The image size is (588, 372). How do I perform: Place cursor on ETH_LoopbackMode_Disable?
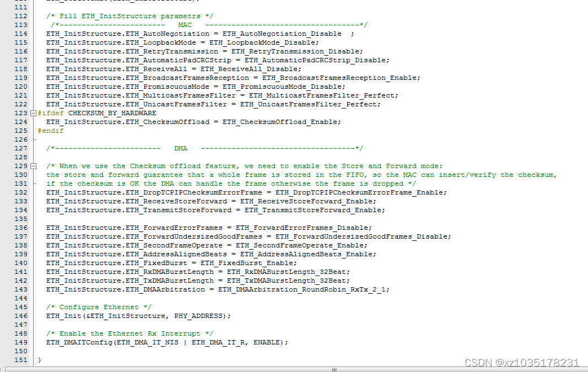pyautogui.click(x=263, y=43)
